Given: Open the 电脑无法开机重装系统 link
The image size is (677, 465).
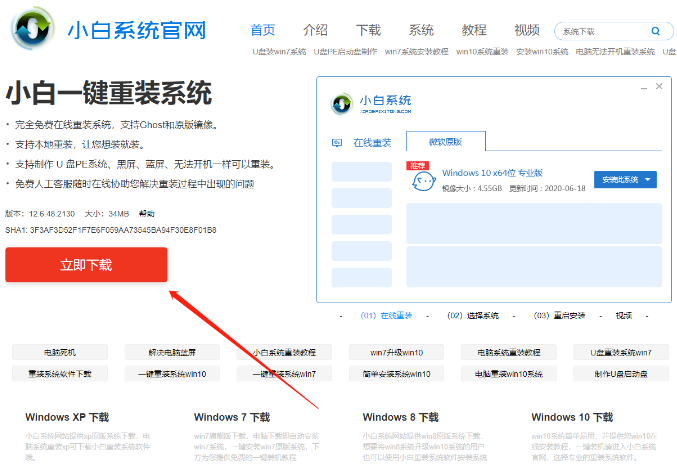Looking at the screenshot, I should click(615, 52).
